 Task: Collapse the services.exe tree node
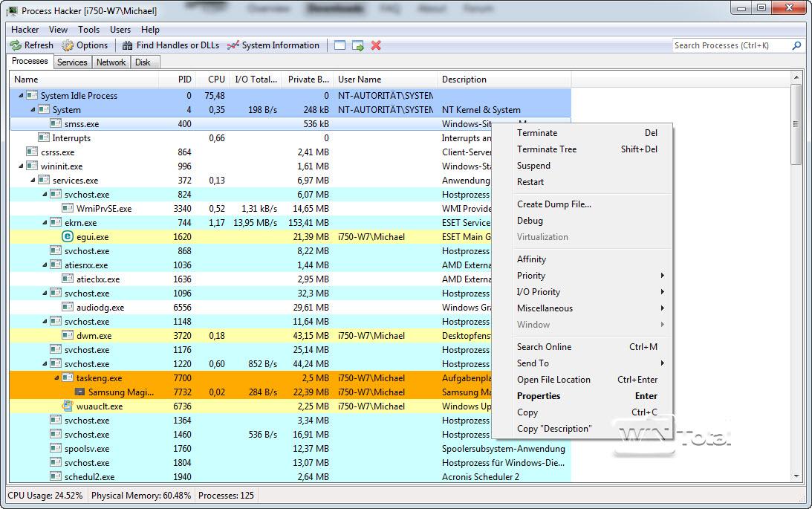point(33,181)
